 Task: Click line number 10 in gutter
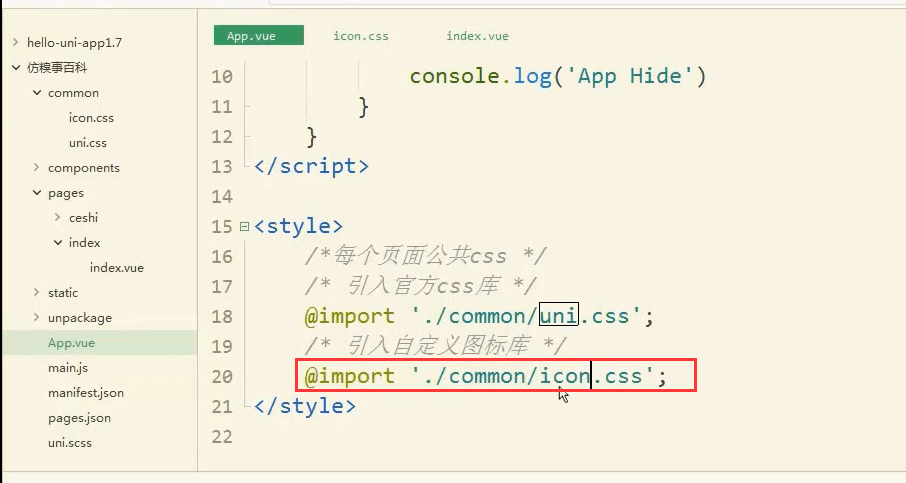pyautogui.click(x=222, y=76)
